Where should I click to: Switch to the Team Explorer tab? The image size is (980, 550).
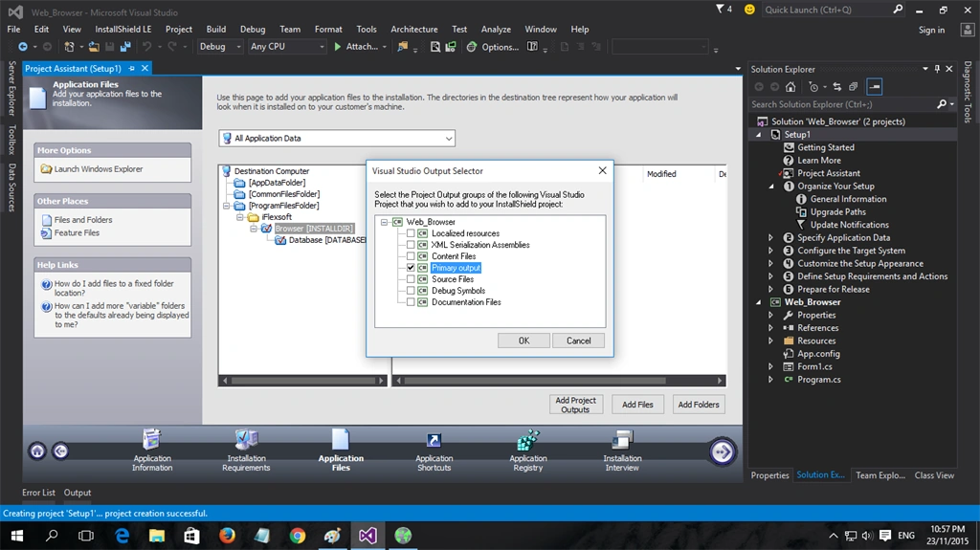coord(880,475)
